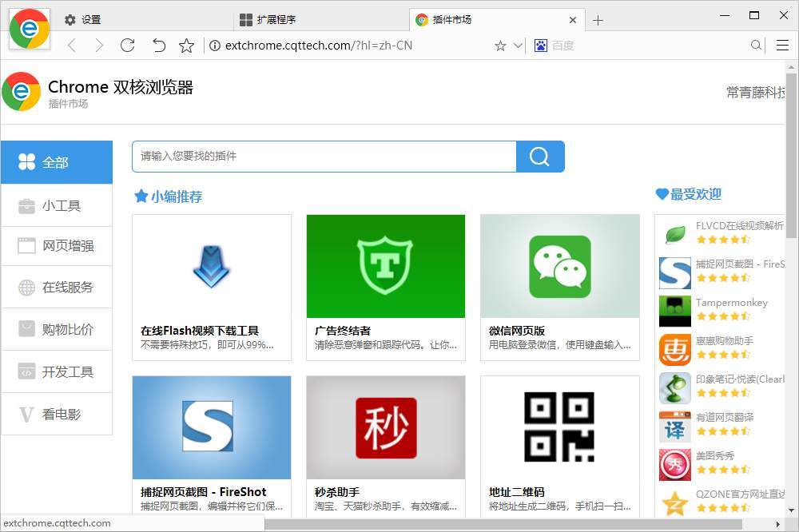Expand the address bar dropdown chevron
Screen dimensions: 799x532
coord(518,46)
